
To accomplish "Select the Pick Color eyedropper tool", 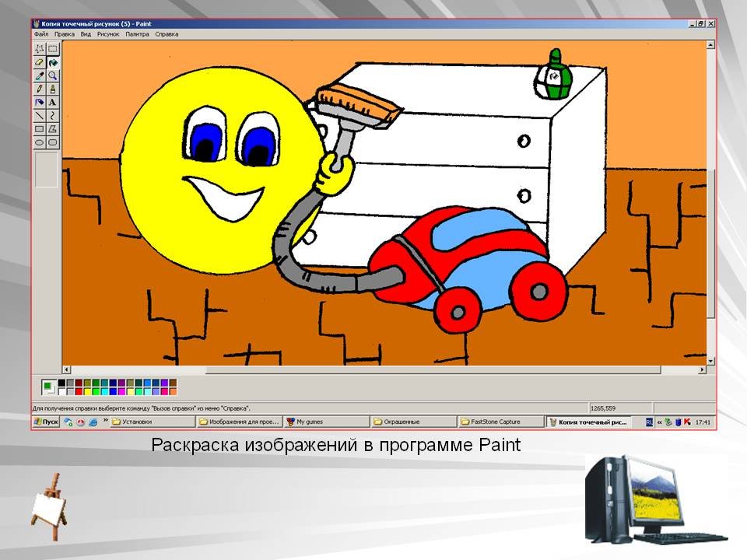I will (x=40, y=75).
